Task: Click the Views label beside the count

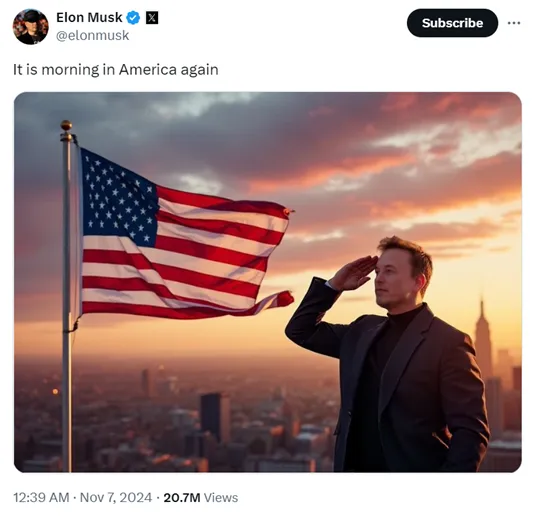Action: (221, 498)
